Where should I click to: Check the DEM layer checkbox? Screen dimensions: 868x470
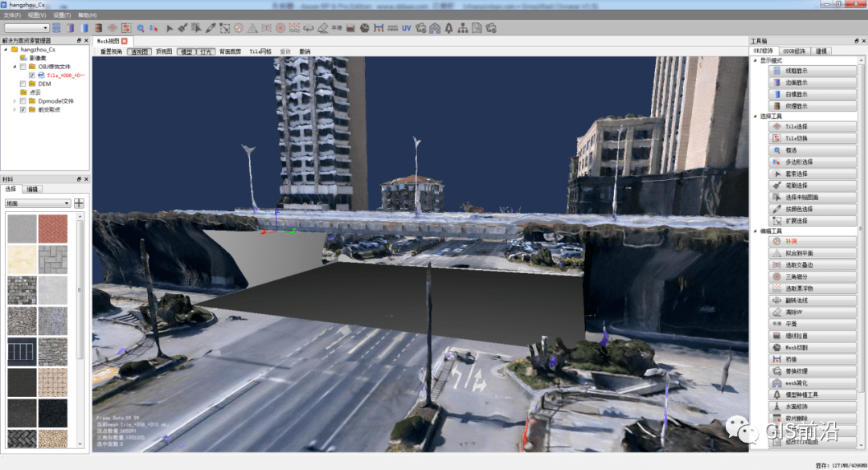(x=23, y=84)
